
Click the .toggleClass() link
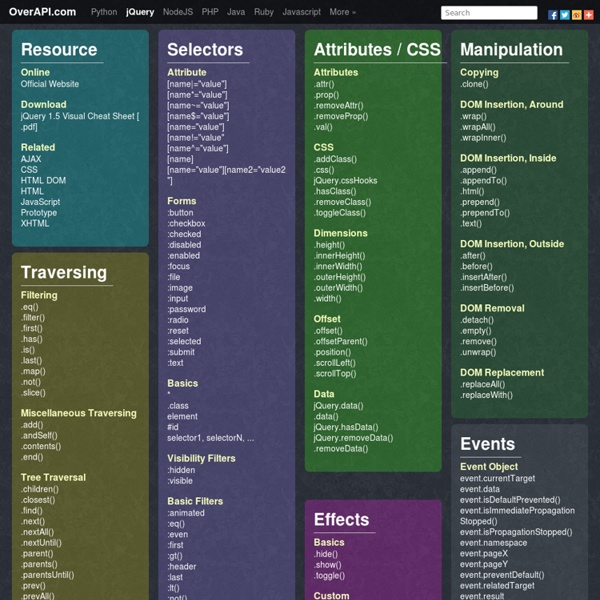pyautogui.click(x=340, y=212)
